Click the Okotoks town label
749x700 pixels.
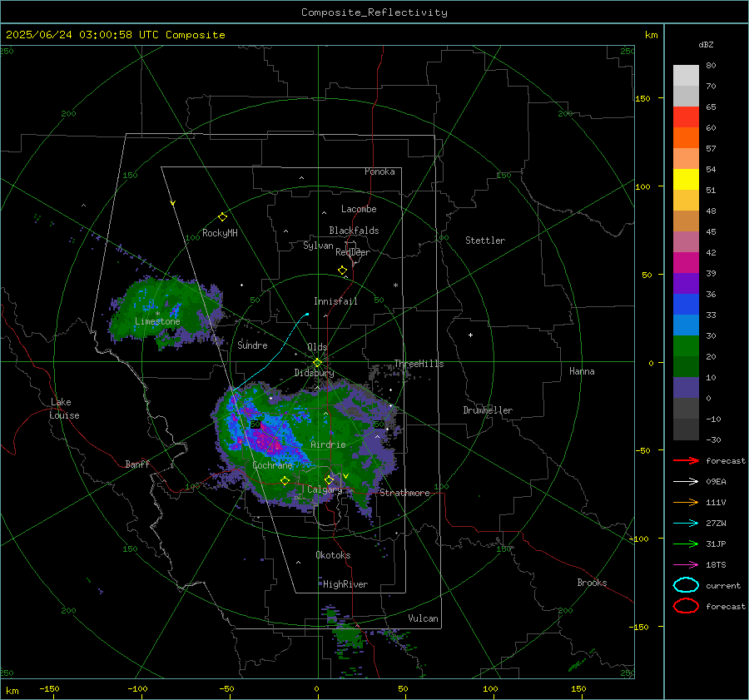click(x=333, y=555)
